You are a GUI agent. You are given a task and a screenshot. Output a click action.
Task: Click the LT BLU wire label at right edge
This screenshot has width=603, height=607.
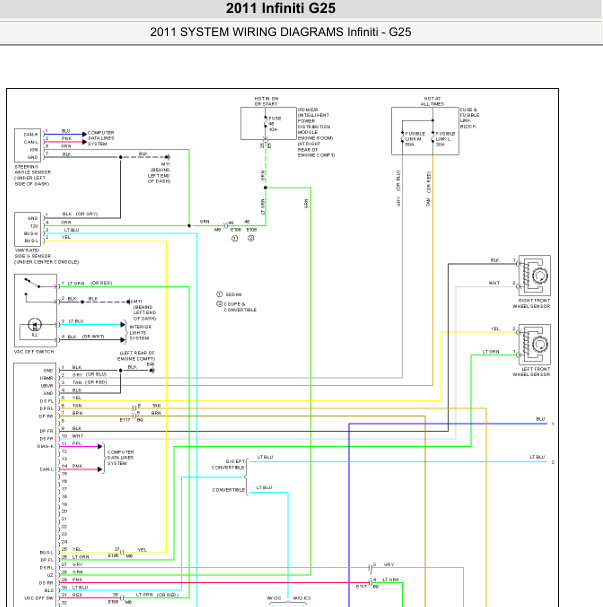[537, 457]
